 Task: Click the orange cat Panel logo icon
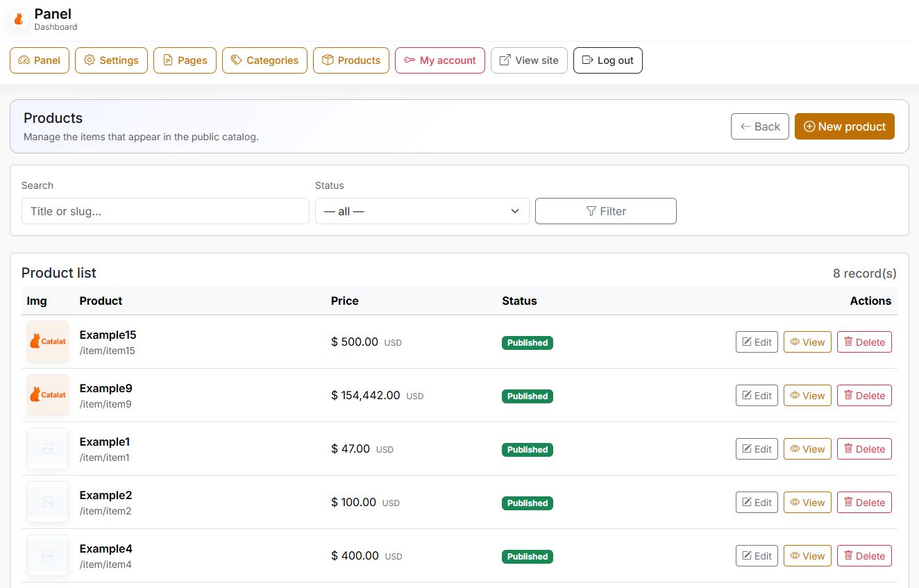19,19
